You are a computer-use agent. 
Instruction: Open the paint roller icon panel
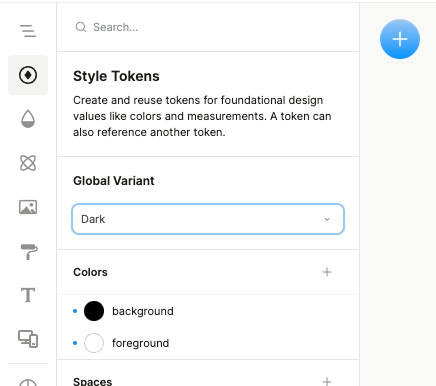point(29,252)
